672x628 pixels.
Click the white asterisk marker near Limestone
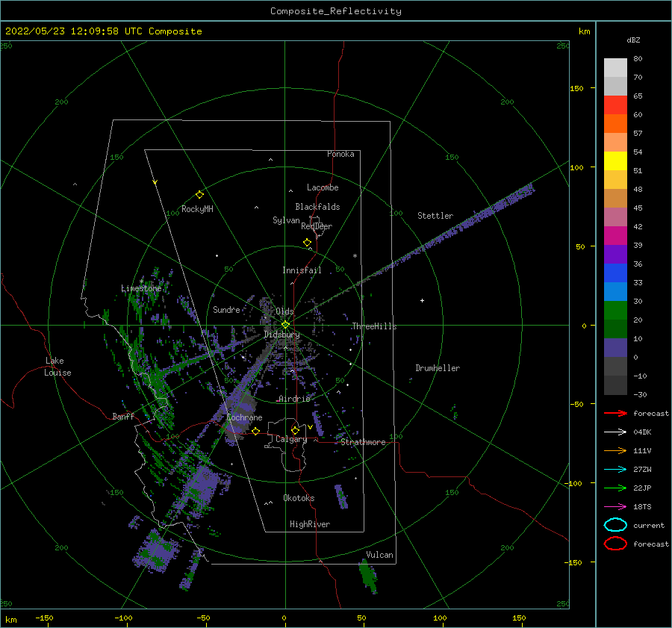(141, 282)
